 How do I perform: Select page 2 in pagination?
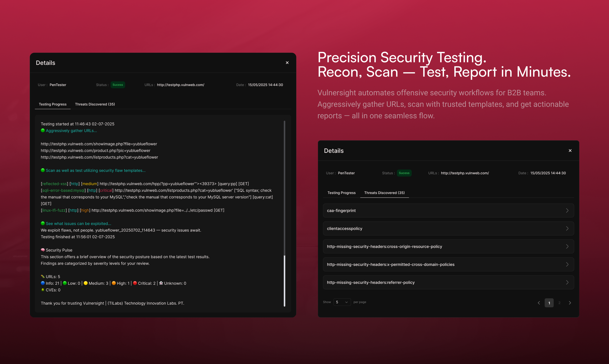tap(559, 303)
